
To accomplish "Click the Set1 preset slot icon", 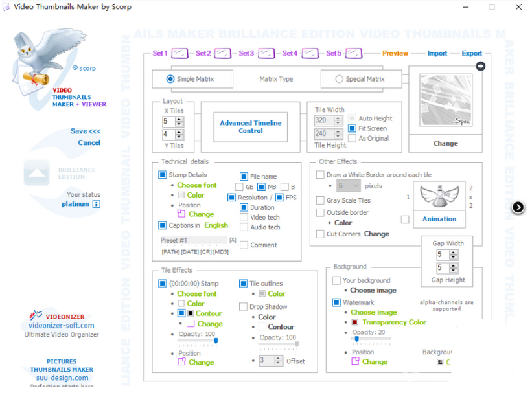I will 179,53.
